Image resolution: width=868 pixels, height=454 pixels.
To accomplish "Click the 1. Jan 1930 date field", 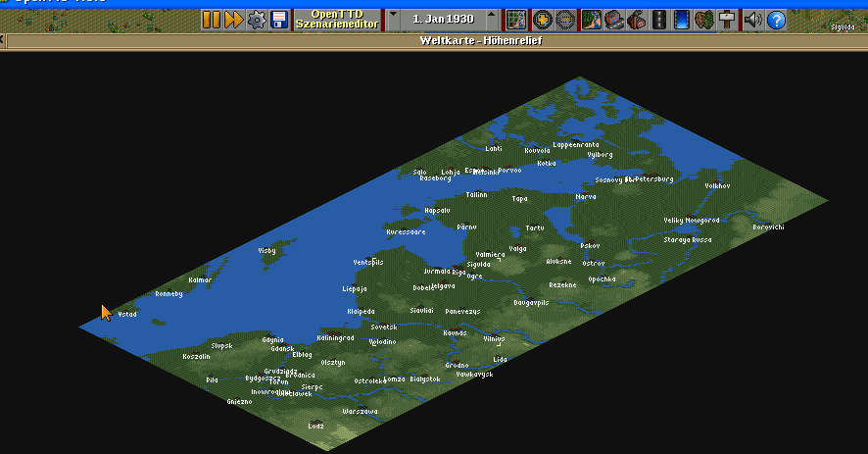I will coord(443,20).
